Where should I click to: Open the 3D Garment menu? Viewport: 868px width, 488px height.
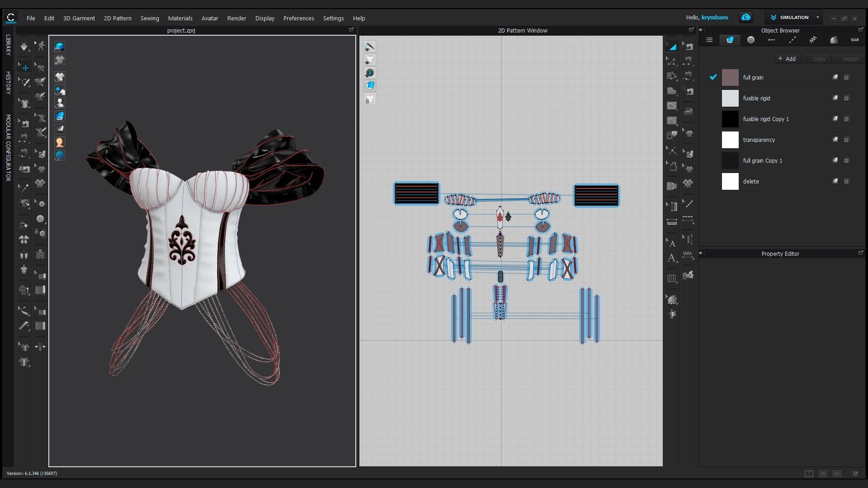click(79, 18)
